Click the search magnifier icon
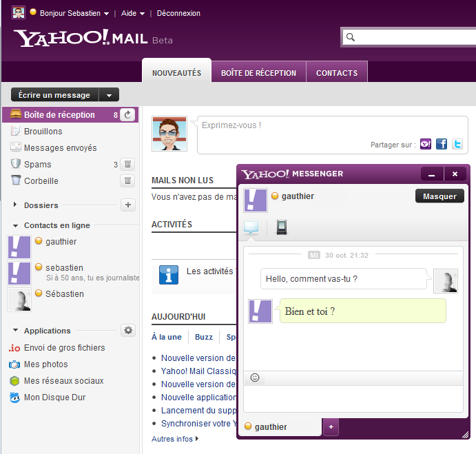 coord(351,37)
